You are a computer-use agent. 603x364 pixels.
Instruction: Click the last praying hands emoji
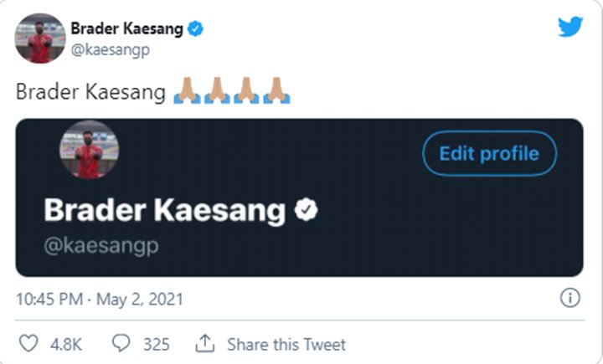pos(276,91)
